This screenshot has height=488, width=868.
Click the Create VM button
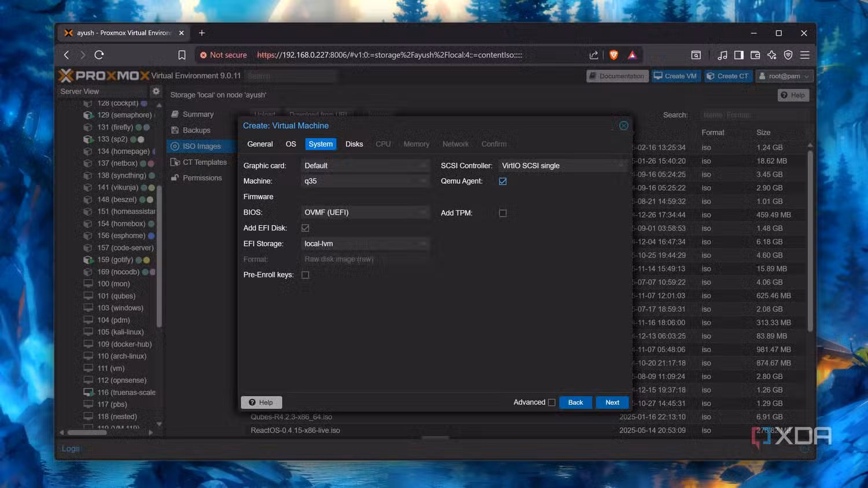point(676,76)
